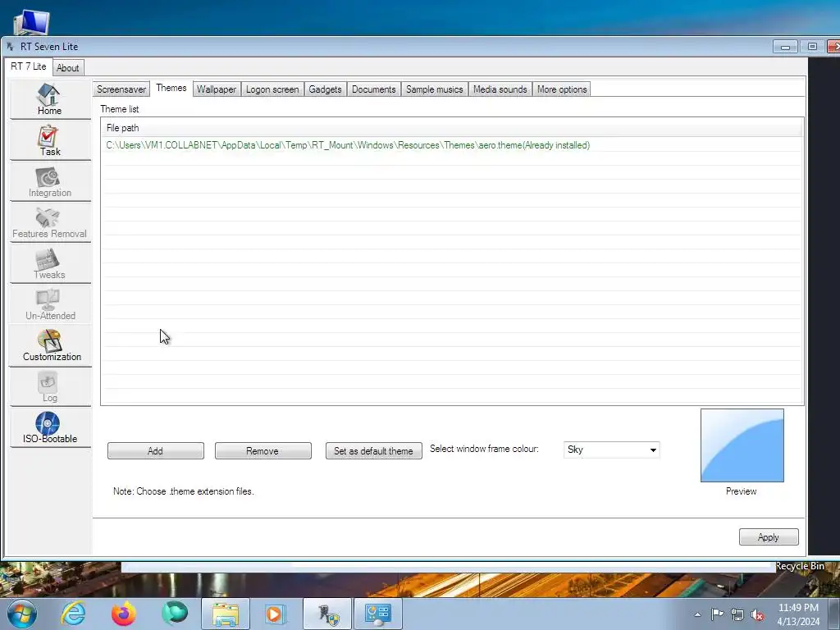The width and height of the screenshot is (840, 630).
Task: Click the muted volume tray icon
Action: (x=757, y=614)
